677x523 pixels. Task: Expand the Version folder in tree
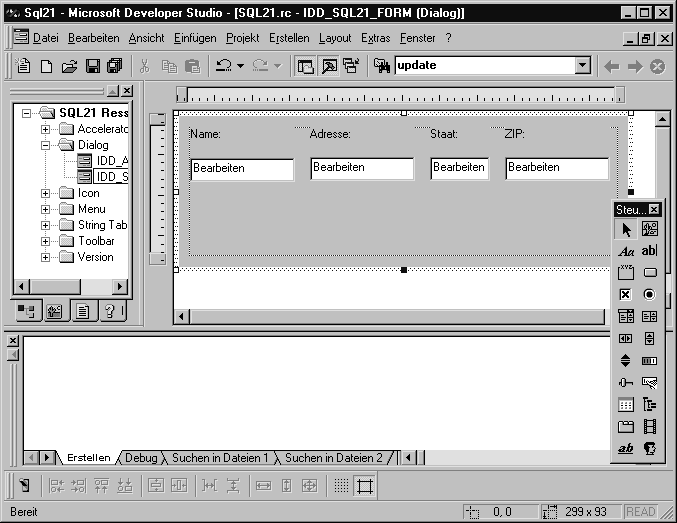click(45, 257)
